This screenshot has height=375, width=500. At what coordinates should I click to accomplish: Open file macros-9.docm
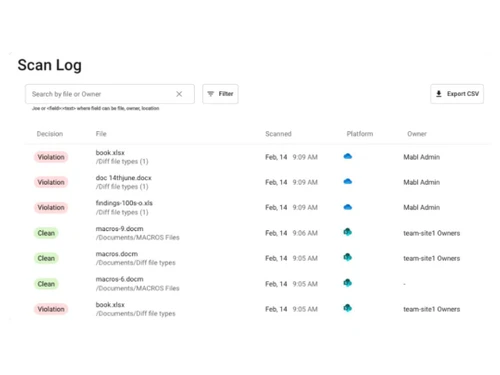119,229
